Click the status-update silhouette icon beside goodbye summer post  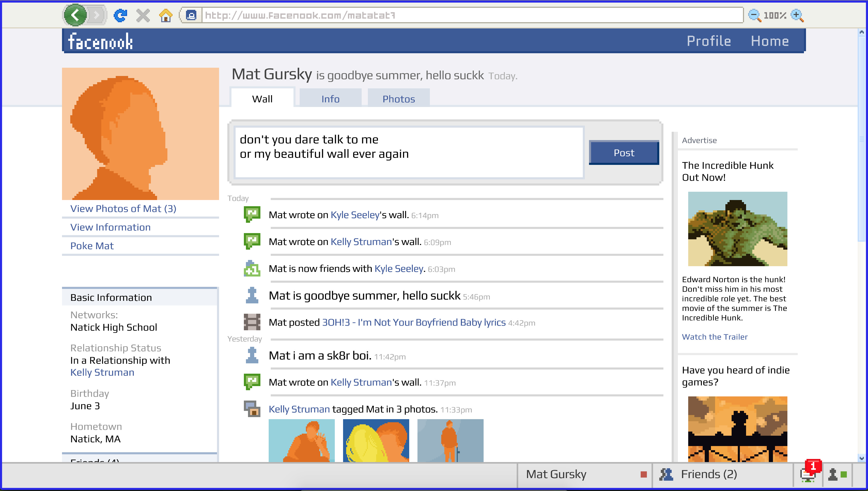[x=252, y=295]
